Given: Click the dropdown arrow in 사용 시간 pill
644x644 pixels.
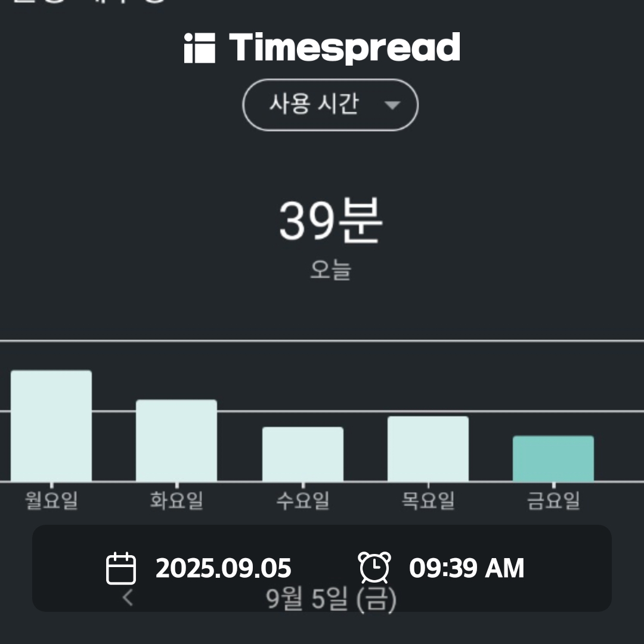Looking at the screenshot, I should pos(392,106).
